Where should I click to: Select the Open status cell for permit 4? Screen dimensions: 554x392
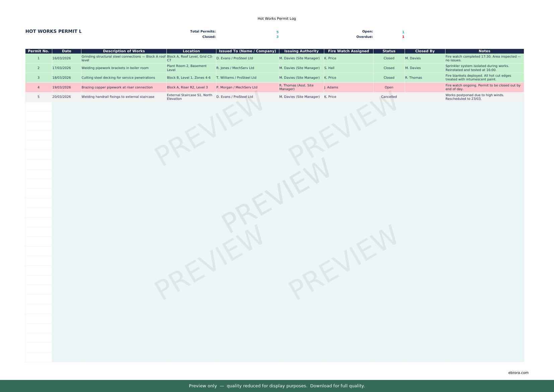tap(389, 87)
